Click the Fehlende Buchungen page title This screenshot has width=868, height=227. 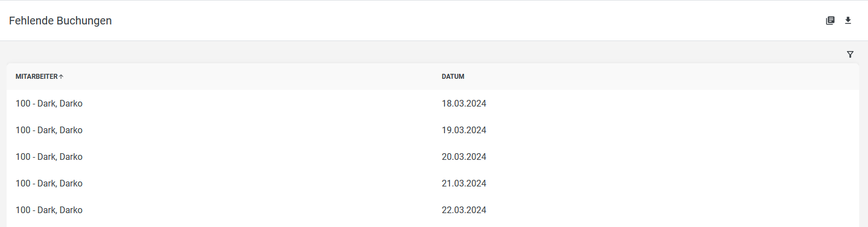[x=60, y=21]
